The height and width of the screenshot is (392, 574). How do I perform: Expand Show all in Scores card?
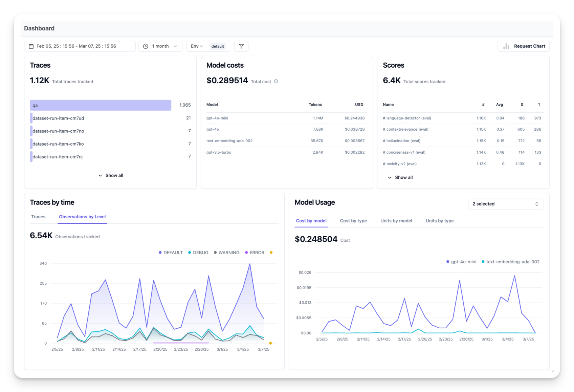coord(400,177)
